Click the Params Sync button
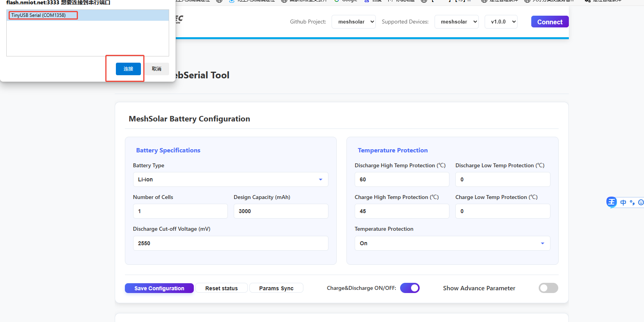The width and height of the screenshot is (644, 322). (276, 288)
